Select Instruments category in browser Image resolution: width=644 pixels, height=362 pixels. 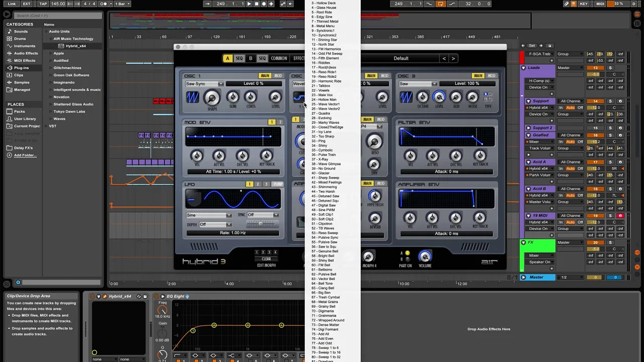point(24,46)
